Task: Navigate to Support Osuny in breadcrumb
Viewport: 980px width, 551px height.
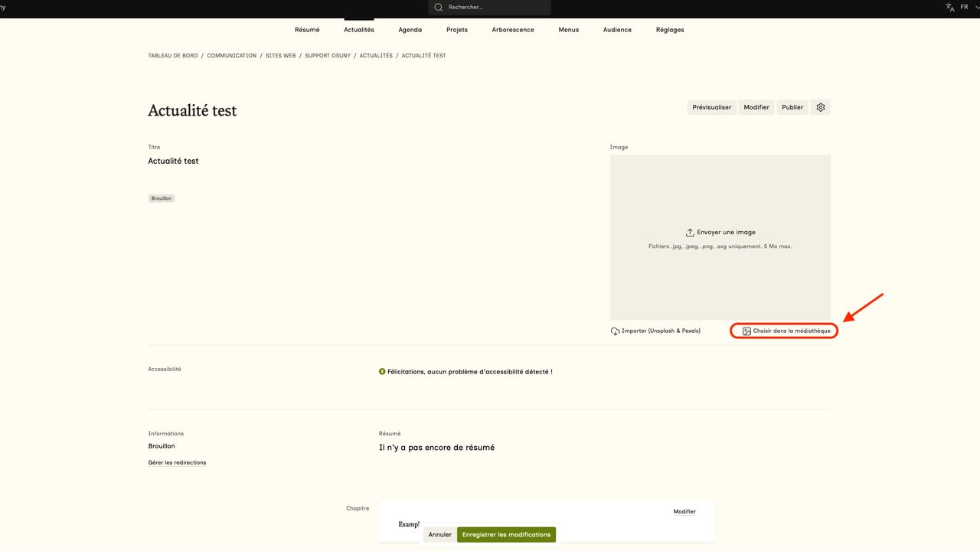Action: pos(328,56)
